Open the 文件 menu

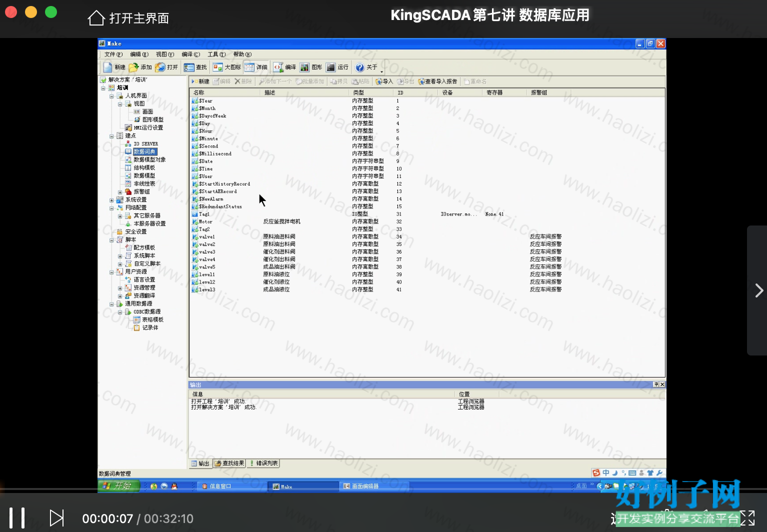113,54
